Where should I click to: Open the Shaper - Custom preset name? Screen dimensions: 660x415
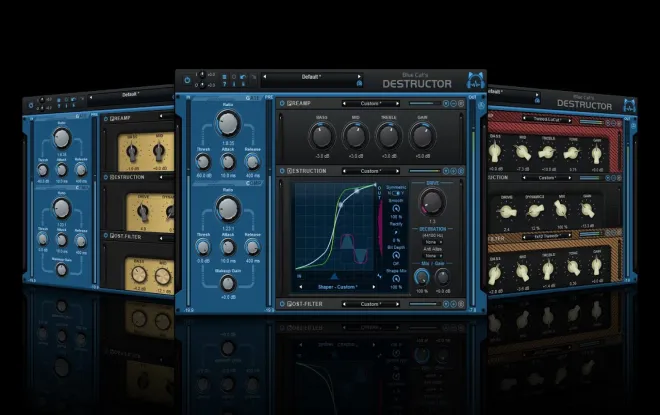click(x=337, y=287)
